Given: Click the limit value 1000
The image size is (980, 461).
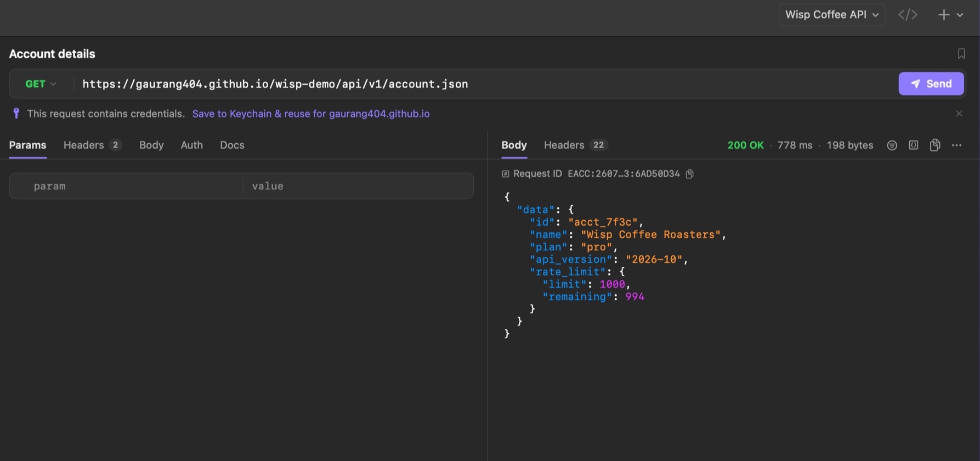Looking at the screenshot, I should pyautogui.click(x=612, y=284).
